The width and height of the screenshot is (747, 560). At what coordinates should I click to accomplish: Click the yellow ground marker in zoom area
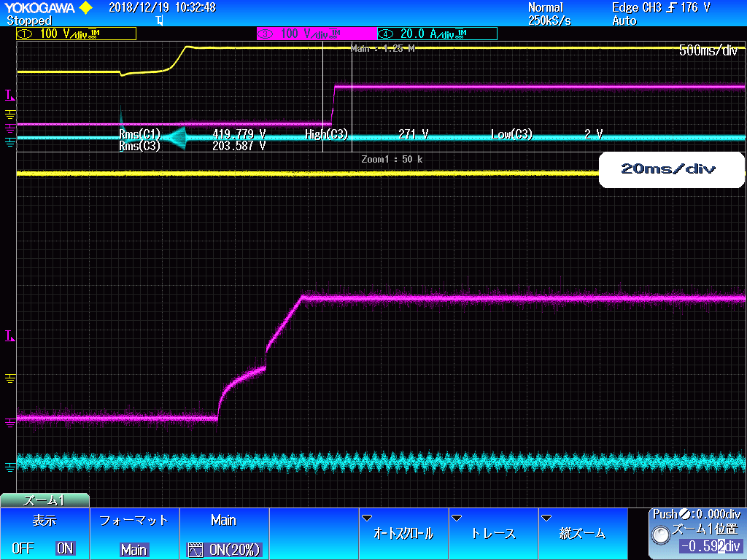[x=10, y=378]
